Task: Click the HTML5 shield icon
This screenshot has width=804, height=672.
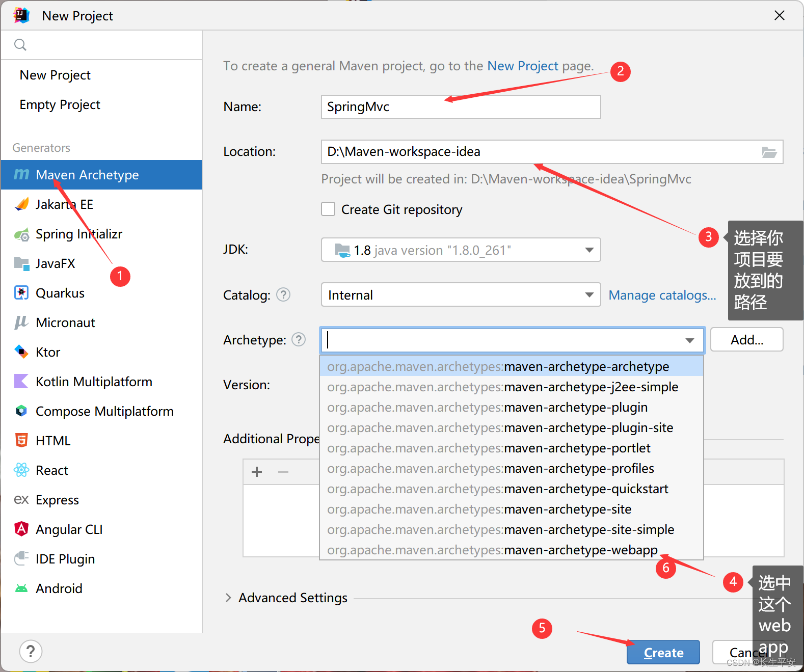Action: tap(21, 440)
